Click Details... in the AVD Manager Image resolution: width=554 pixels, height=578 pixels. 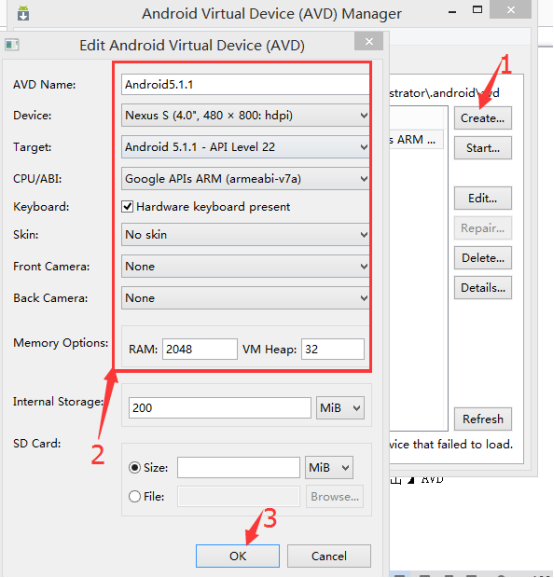483,288
